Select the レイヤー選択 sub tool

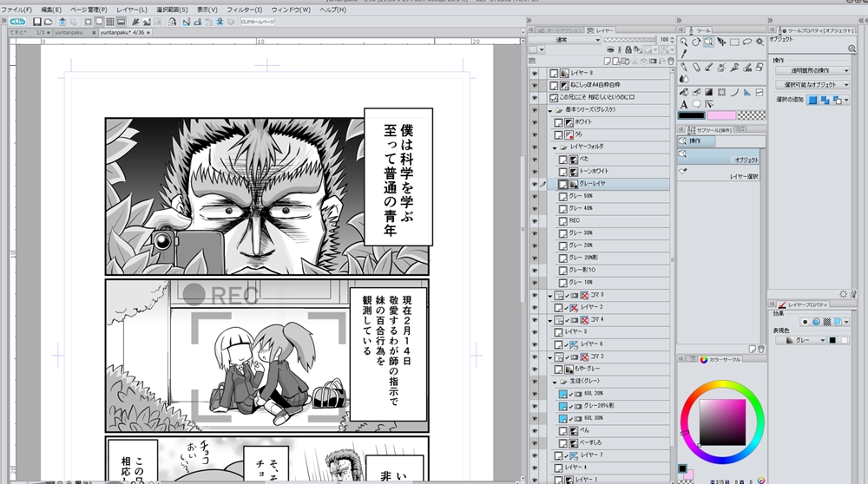(720, 173)
